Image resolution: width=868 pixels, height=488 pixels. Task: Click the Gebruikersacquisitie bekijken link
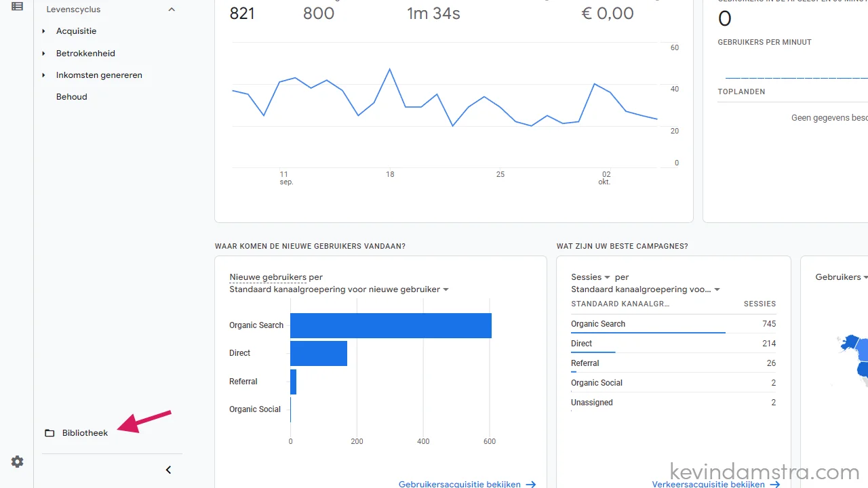click(460, 484)
